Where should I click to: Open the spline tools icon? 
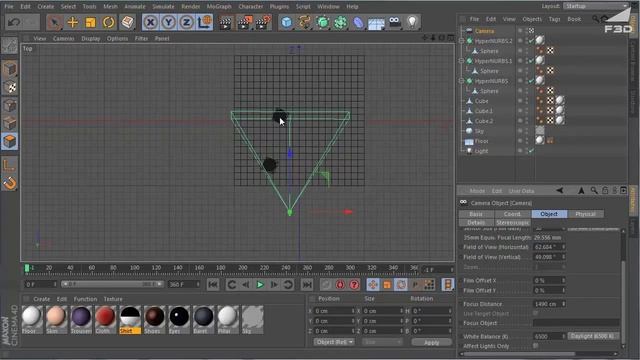(304, 22)
